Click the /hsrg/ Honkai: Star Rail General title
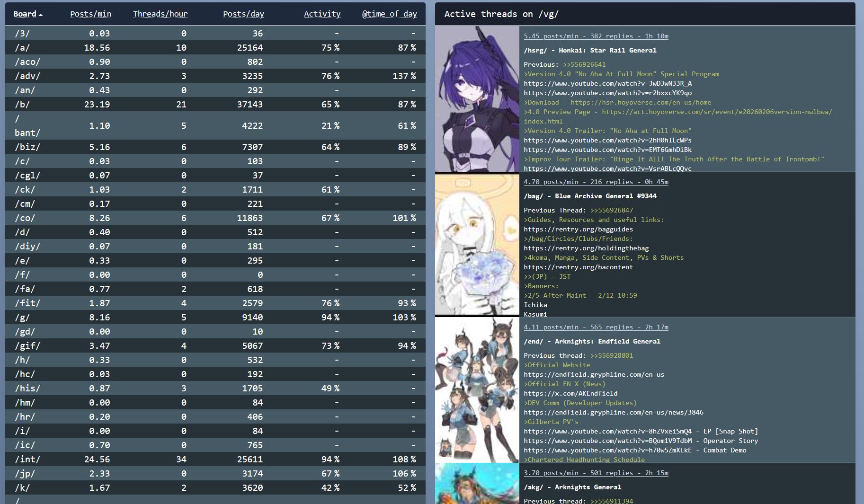This screenshot has width=864, height=504. pyautogui.click(x=590, y=50)
